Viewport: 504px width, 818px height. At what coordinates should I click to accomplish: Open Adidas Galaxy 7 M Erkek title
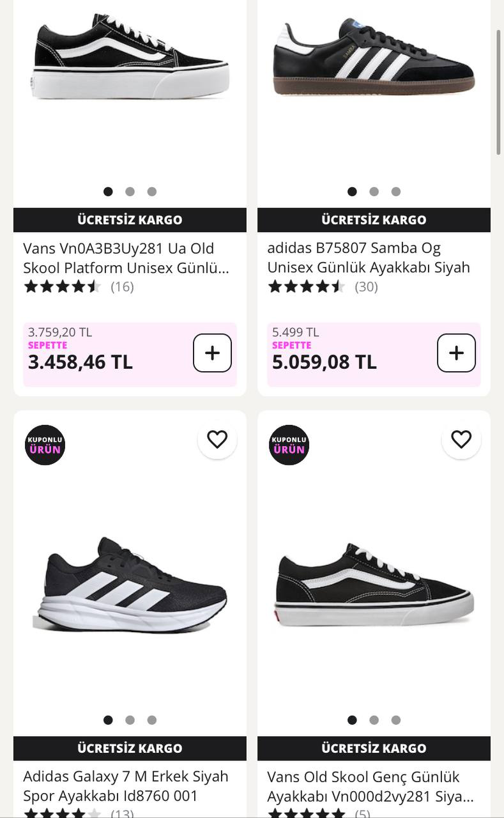[125, 786]
